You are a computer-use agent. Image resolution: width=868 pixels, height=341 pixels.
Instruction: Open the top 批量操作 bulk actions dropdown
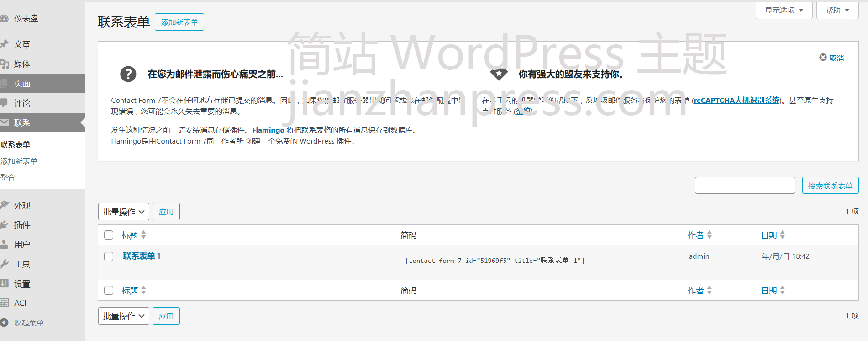(x=123, y=212)
